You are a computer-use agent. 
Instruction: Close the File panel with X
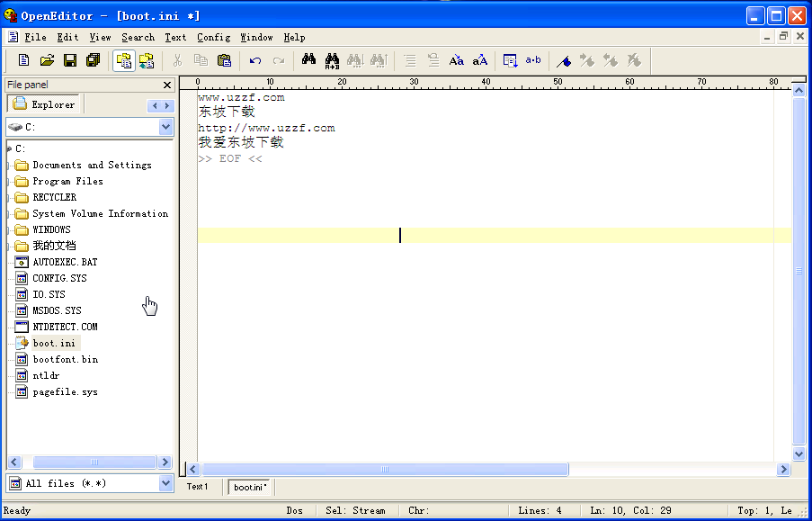(x=166, y=85)
